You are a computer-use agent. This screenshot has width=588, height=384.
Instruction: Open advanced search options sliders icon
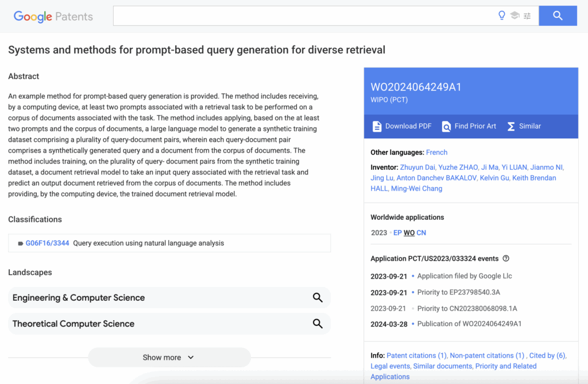[x=527, y=16]
